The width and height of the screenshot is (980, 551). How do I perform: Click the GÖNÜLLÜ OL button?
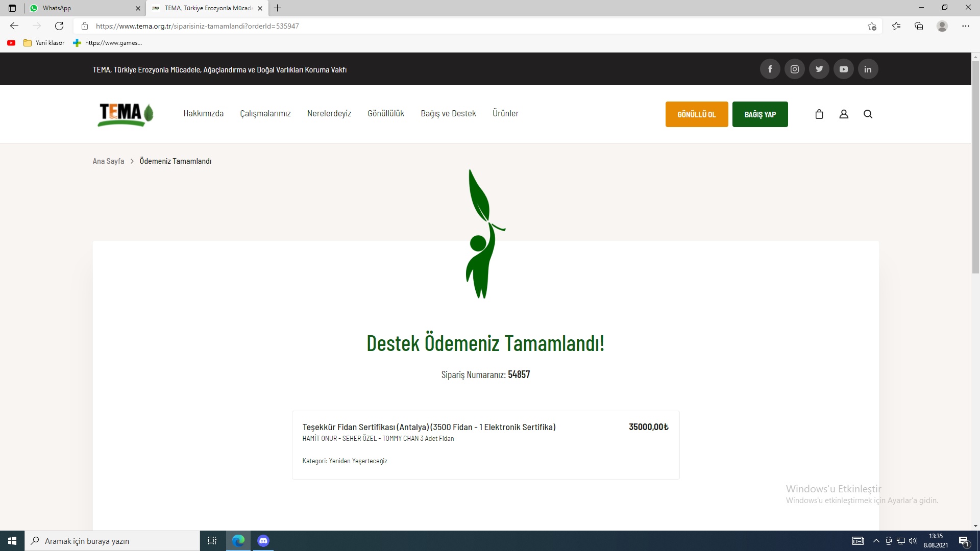point(697,114)
